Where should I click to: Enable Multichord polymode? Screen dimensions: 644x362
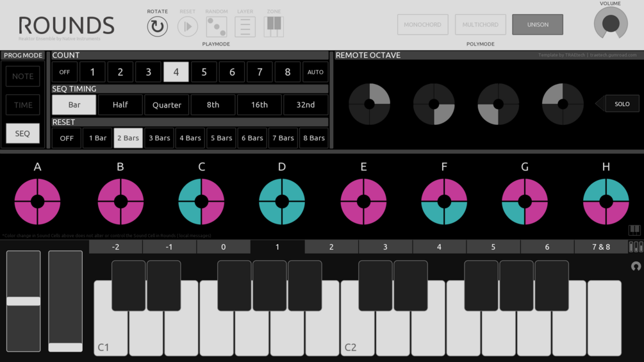coord(480,24)
